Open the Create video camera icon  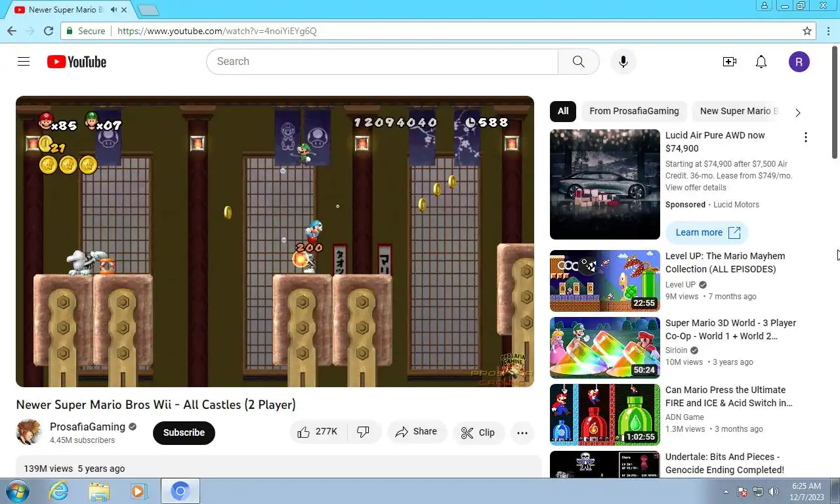[729, 62]
